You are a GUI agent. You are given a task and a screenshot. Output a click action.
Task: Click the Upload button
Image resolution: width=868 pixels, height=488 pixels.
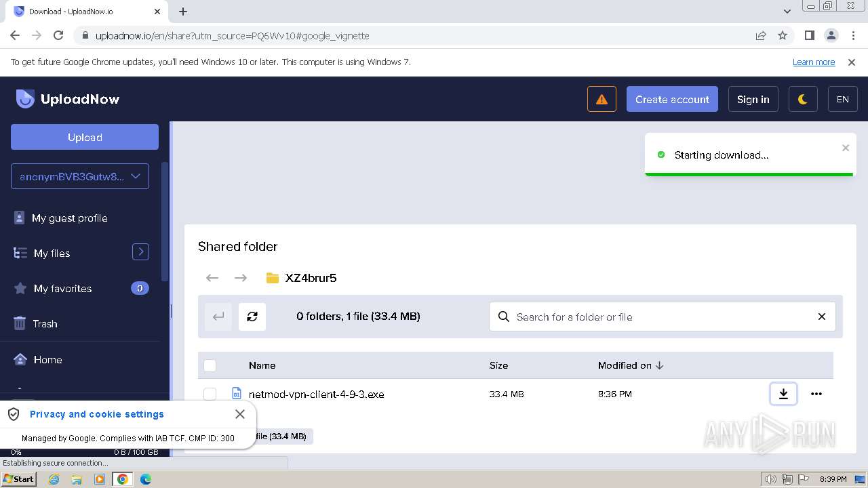pos(85,137)
